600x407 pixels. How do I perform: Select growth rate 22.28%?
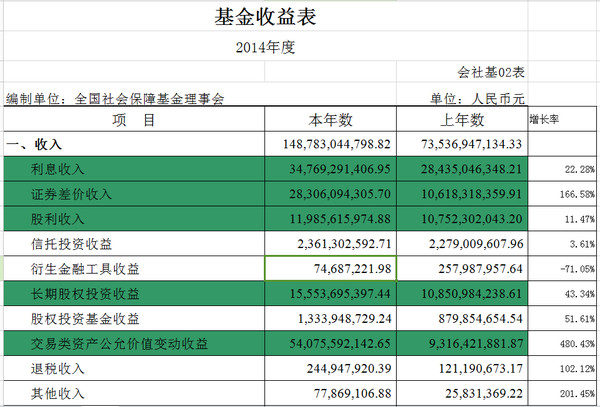point(562,169)
